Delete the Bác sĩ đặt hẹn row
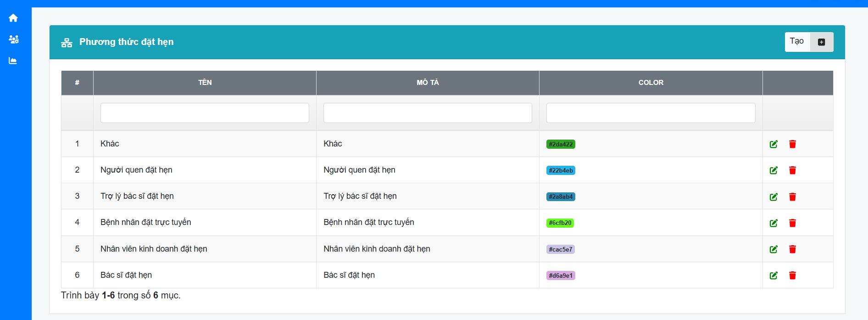The height and width of the screenshot is (320, 868). pyautogui.click(x=792, y=275)
